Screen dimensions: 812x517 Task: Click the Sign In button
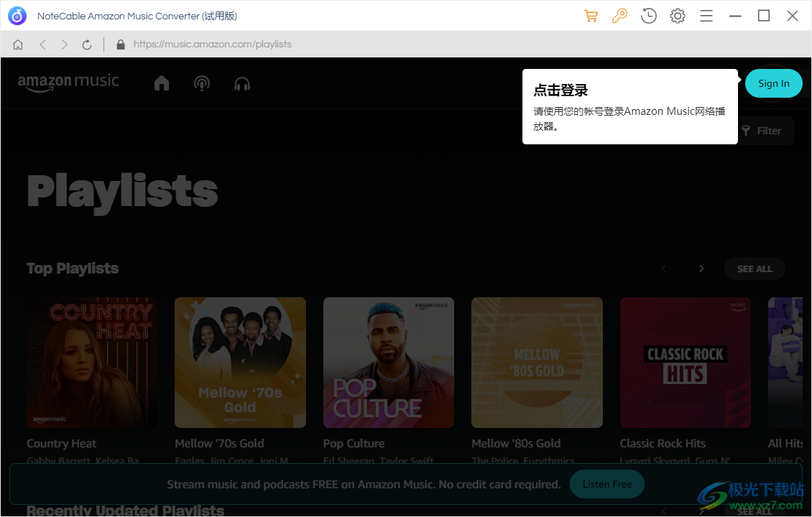[x=774, y=83]
